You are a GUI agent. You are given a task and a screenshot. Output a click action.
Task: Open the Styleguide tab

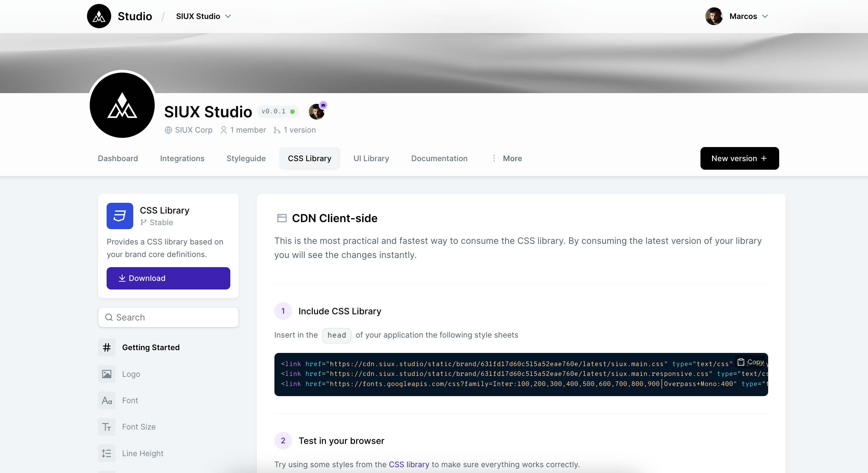[246, 158]
